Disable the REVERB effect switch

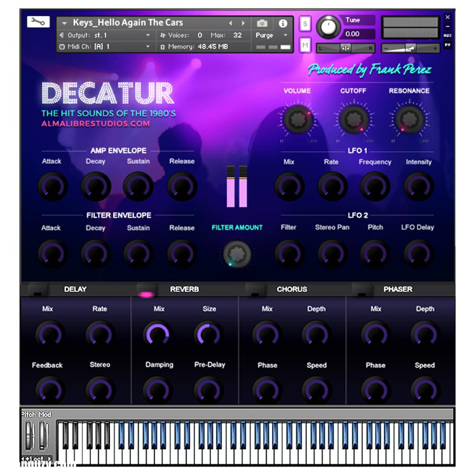pos(146,290)
